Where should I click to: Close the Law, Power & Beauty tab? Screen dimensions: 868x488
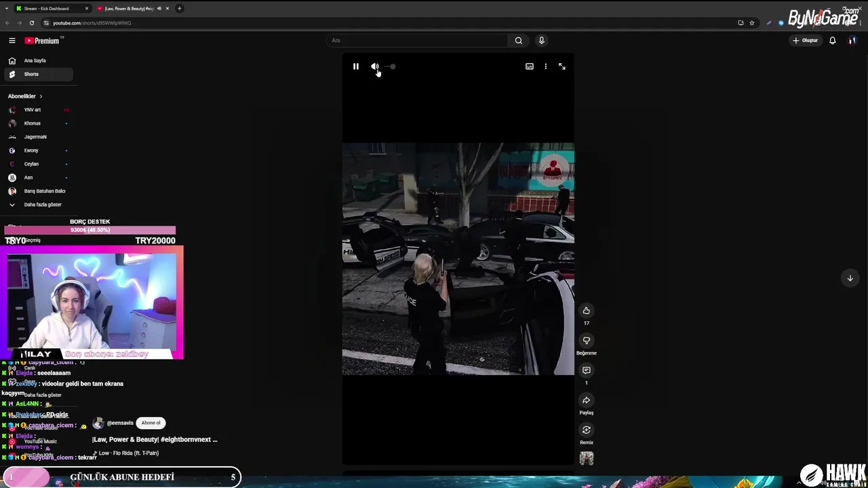(x=167, y=9)
